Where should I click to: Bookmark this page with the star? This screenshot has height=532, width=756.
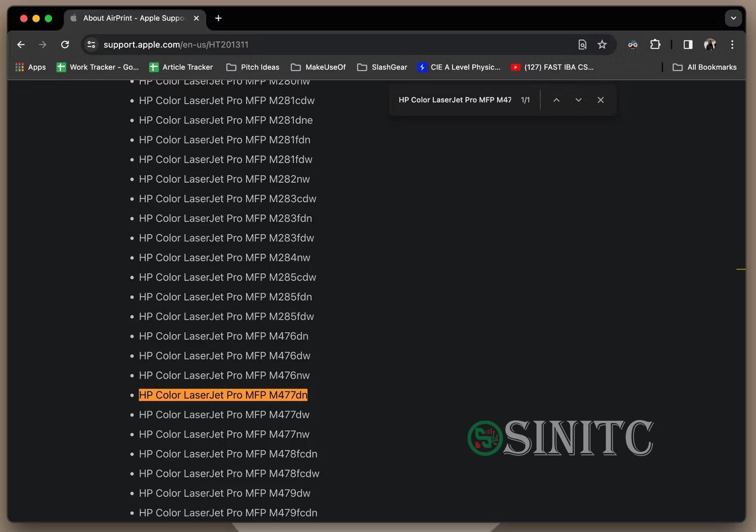tap(602, 45)
